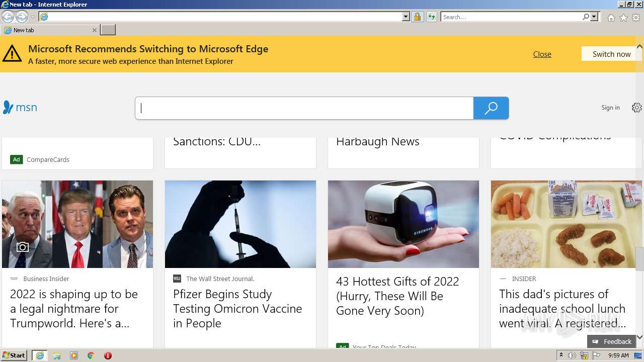Open the Home page icon
The image size is (644, 362).
click(x=611, y=18)
